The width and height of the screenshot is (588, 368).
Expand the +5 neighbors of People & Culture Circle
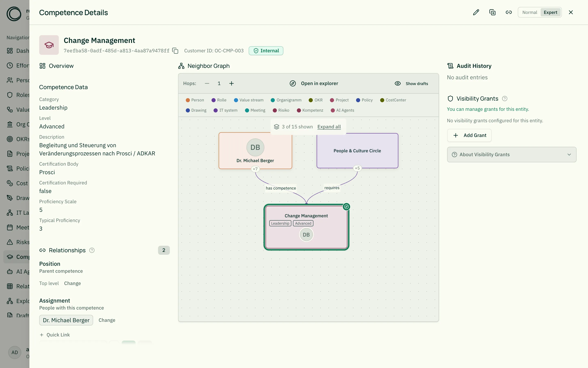357,168
